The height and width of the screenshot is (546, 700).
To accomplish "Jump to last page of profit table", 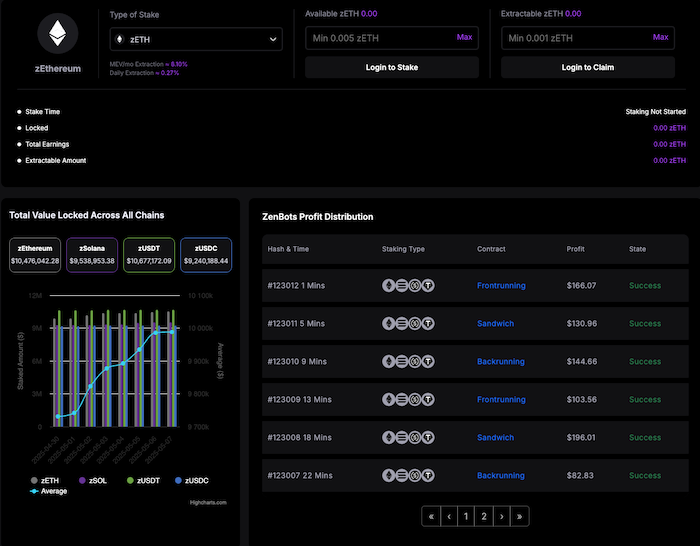I will (520, 517).
